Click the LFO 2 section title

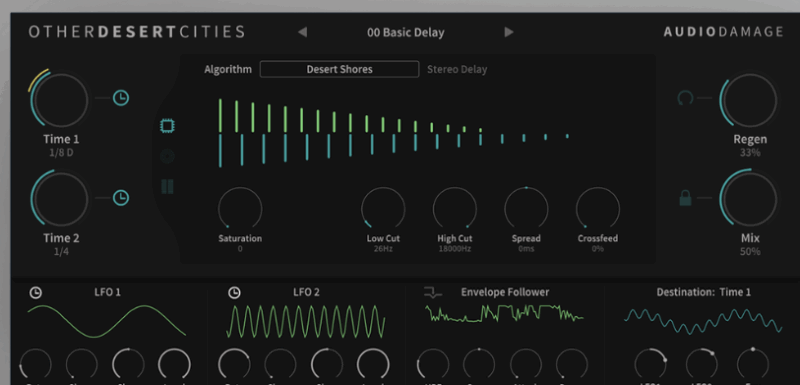[306, 292]
